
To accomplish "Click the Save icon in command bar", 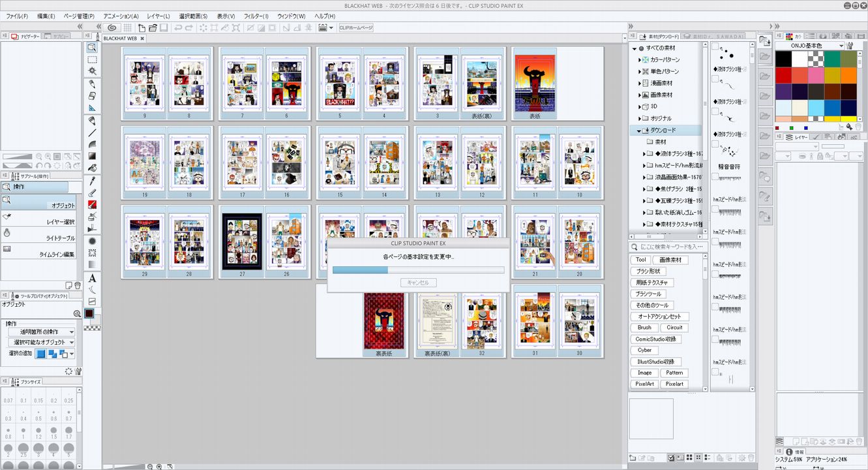I will coord(164,28).
